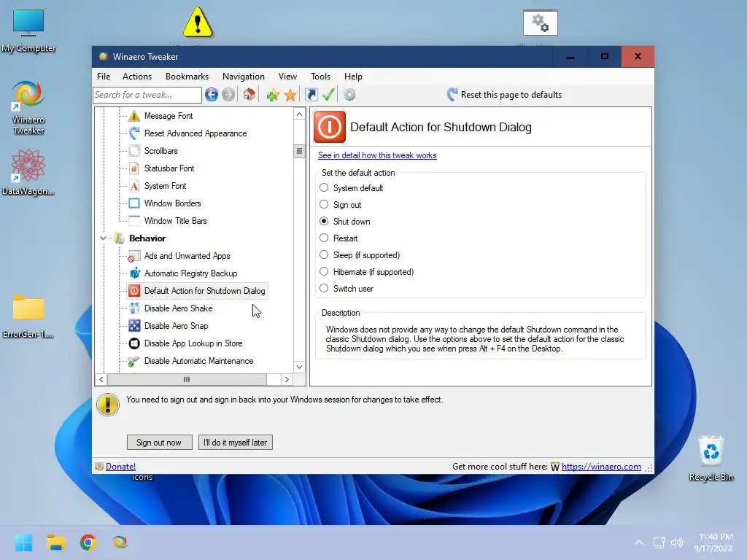Click the Window Borders icon in tree

(134, 203)
